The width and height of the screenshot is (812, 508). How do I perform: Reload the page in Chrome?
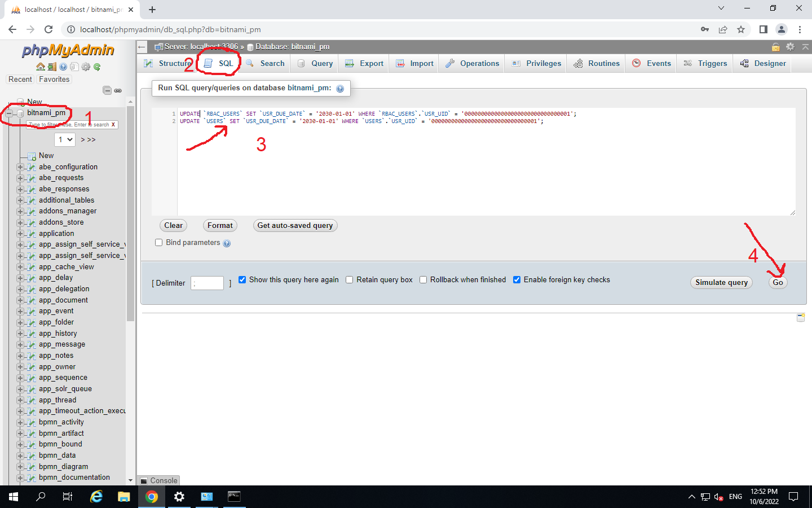pyautogui.click(x=48, y=29)
